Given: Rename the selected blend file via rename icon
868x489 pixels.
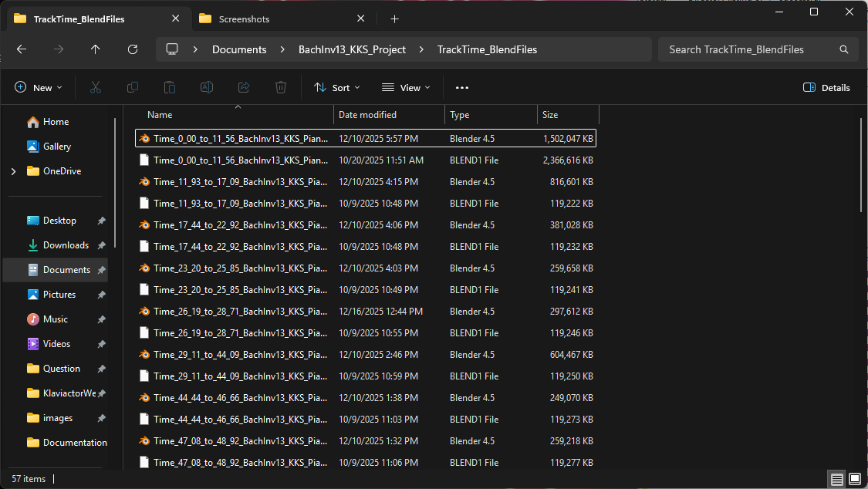Looking at the screenshot, I should point(206,87).
